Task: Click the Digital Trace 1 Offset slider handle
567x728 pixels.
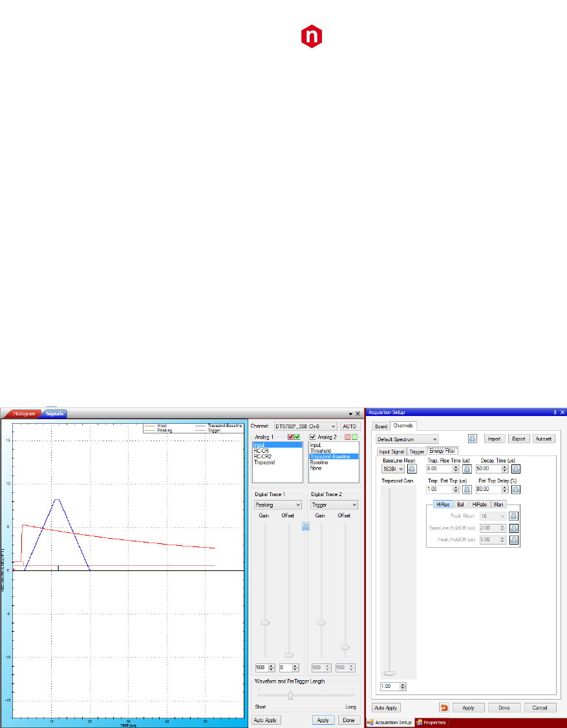Action: click(x=289, y=655)
